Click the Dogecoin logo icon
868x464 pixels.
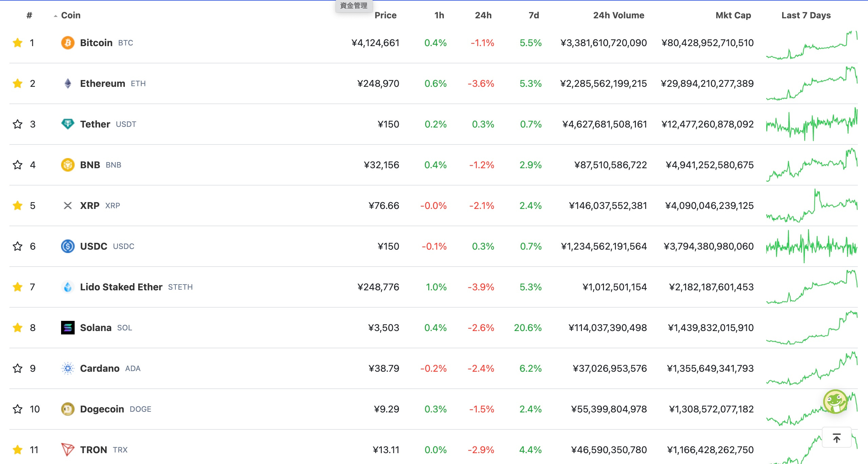pos(68,409)
